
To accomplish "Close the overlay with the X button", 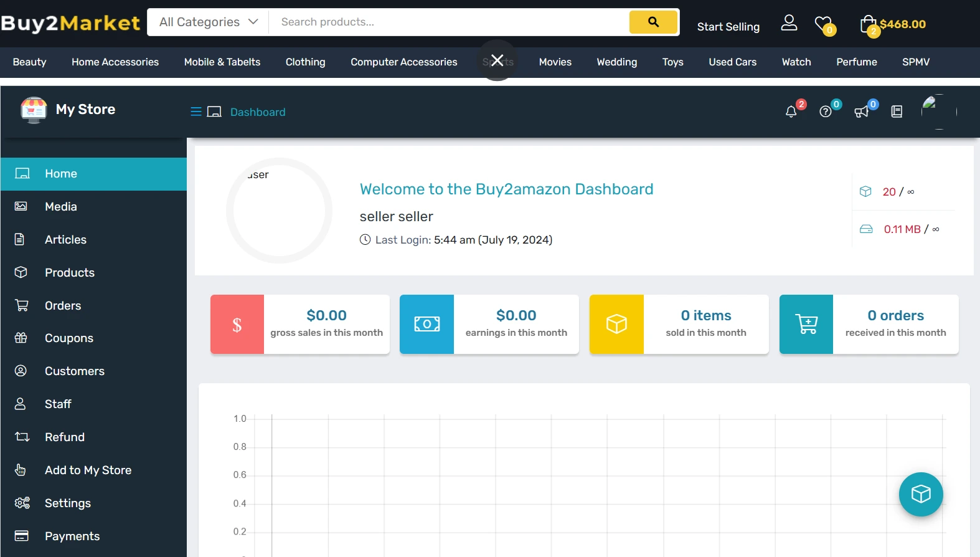I will click(x=497, y=60).
